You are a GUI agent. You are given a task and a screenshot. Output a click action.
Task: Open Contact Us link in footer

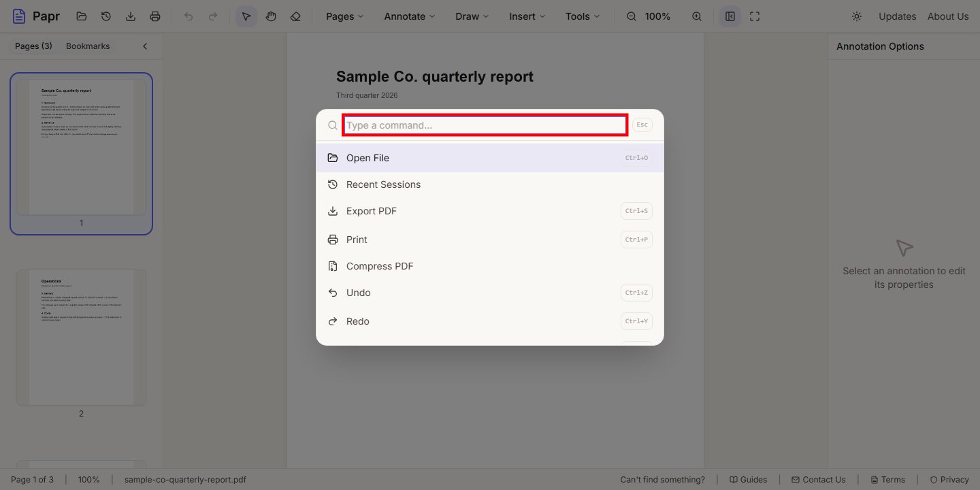click(819, 480)
